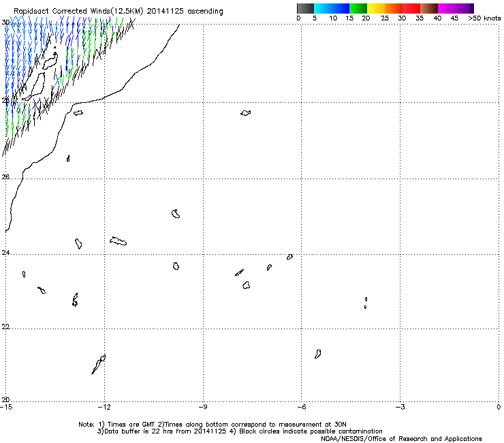Click the latitude label '24'
504x443 pixels.
point(5,253)
